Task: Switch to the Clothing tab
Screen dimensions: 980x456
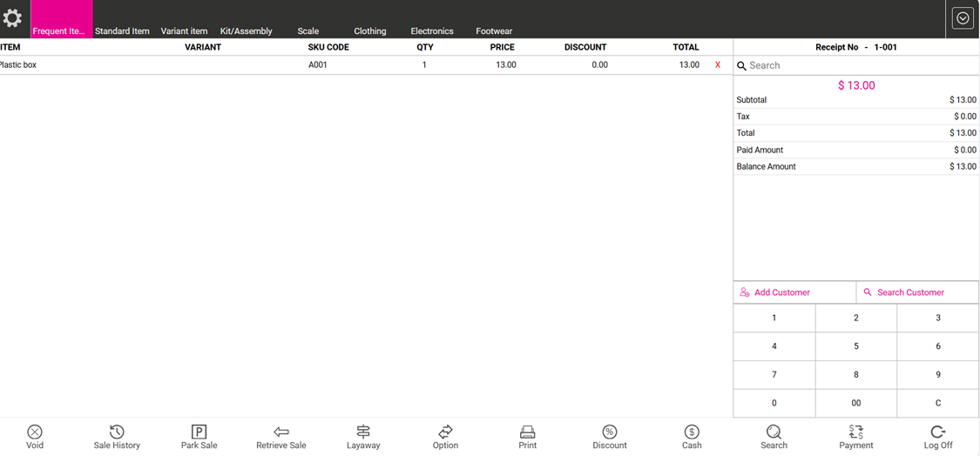Action: (x=369, y=31)
